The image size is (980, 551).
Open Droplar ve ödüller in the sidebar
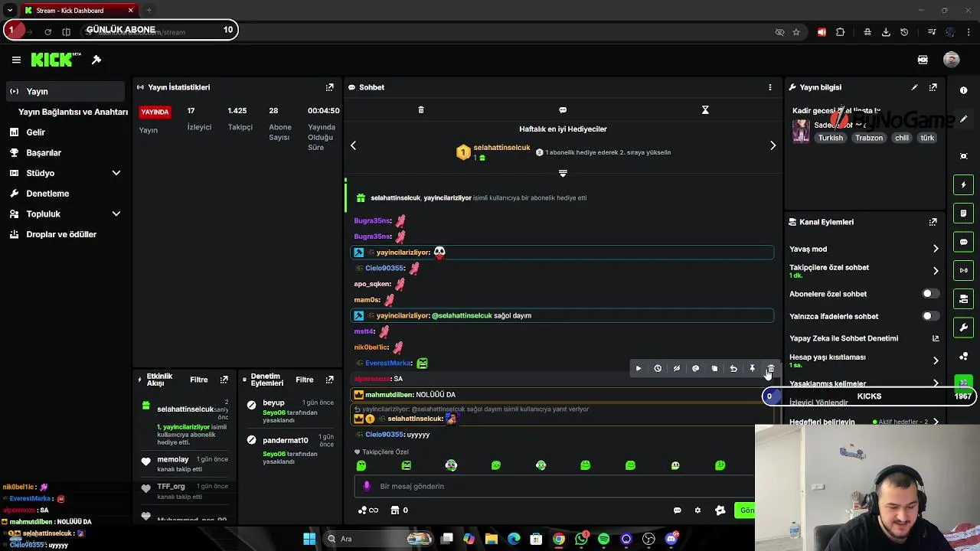(65, 235)
